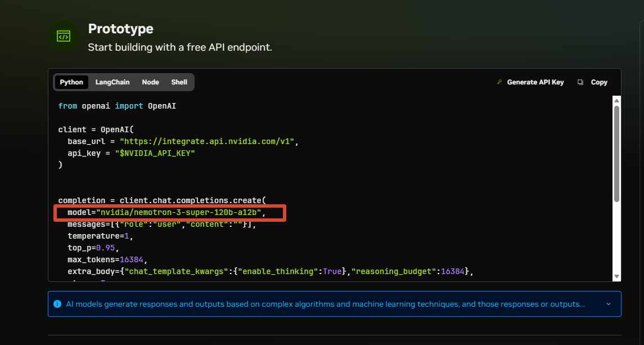The width and height of the screenshot is (644, 345).
Task: Click the 'client = OpenAI(' line
Action: pyautogui.click(x=96, y=129)
